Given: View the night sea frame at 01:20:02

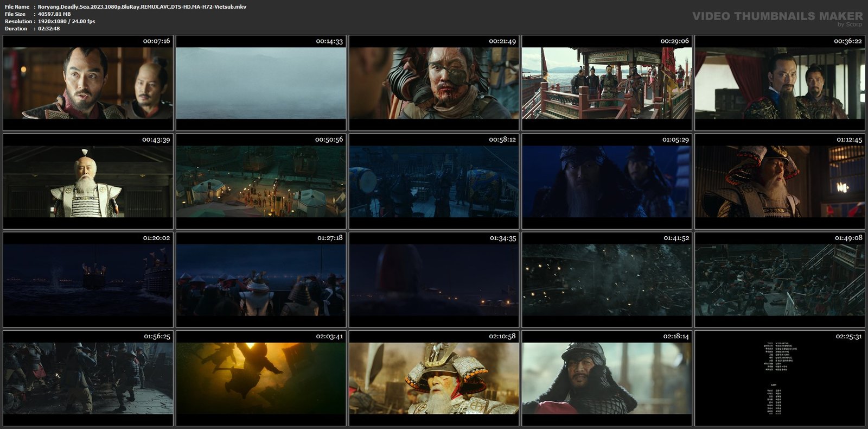Looking at the screenshot, I should tap(88, 280).
